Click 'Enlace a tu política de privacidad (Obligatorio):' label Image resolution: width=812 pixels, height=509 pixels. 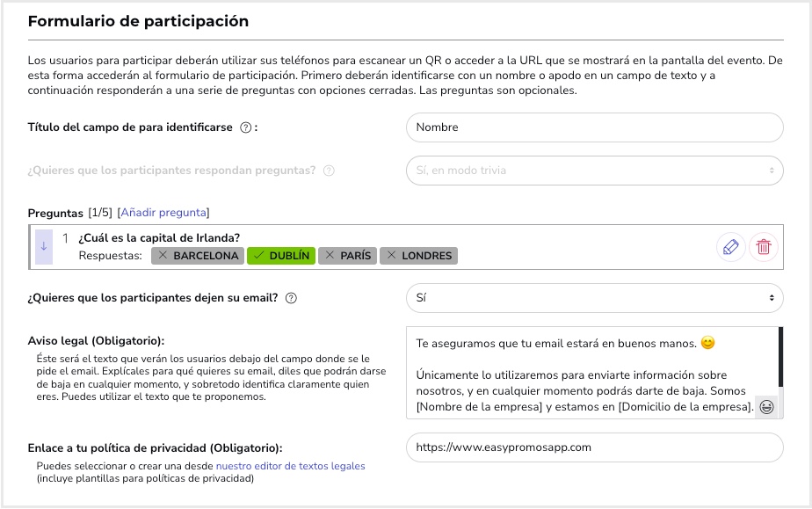tap(156, 447)
